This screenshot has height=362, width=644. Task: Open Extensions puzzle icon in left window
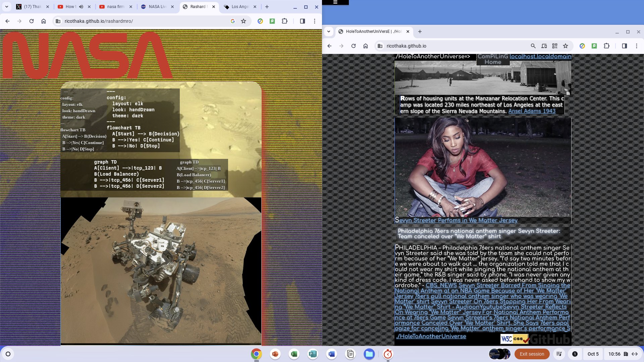coord(284,21)
